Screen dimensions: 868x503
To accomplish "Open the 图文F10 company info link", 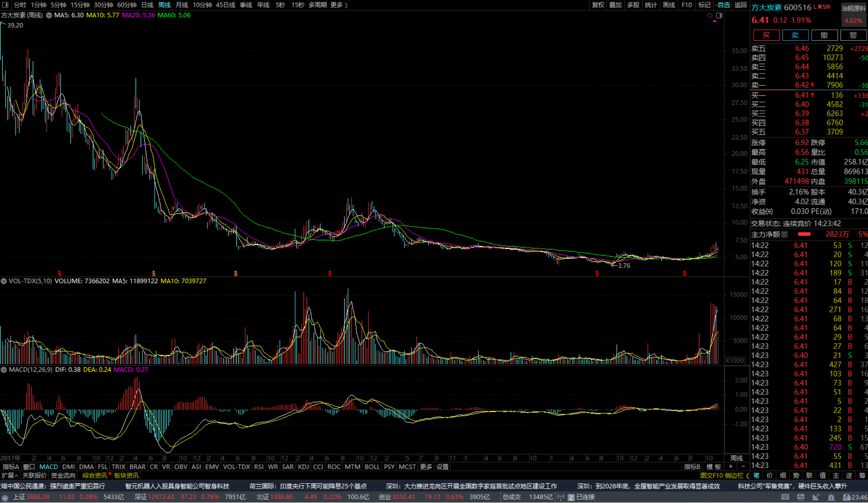I will point(712,476).
